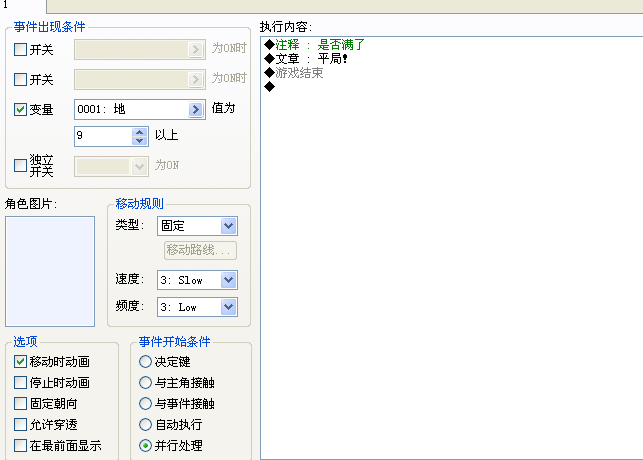
Task: Select the empty last command line diamond
Action: tap(269, 87)
